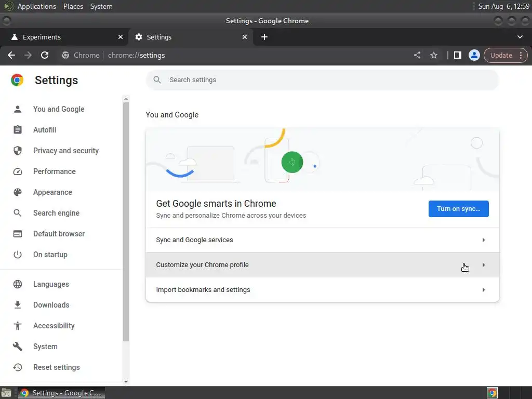Bookmark this tab with the star icon
Viewport: 532px width, 399px height.
434,55
